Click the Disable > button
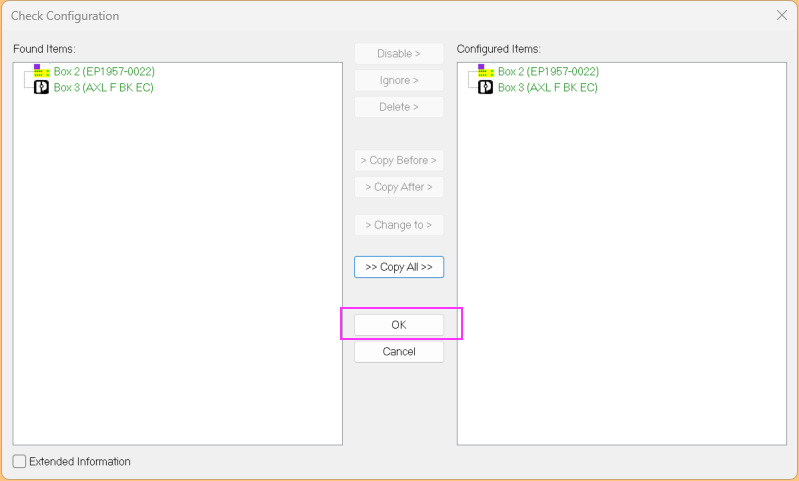Image resolution: width=799 pixels, height=481 pixels. click(399, 54)
